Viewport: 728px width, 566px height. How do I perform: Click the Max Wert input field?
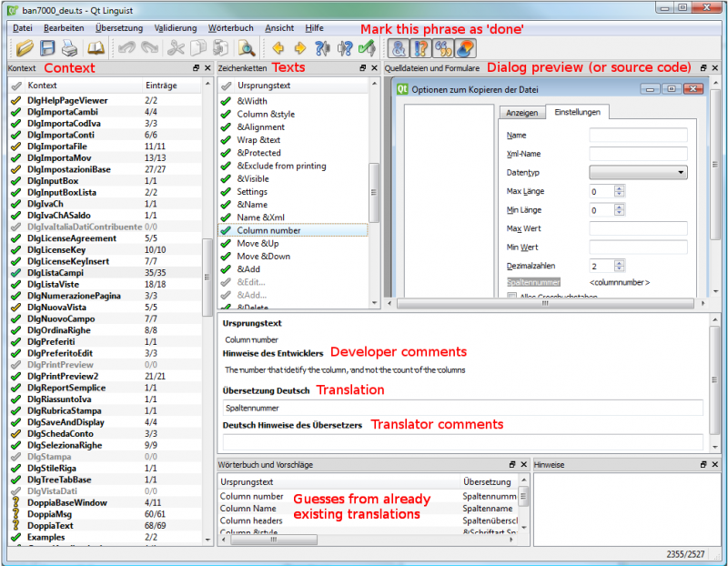pyautogui.click(x=638, y=228)
